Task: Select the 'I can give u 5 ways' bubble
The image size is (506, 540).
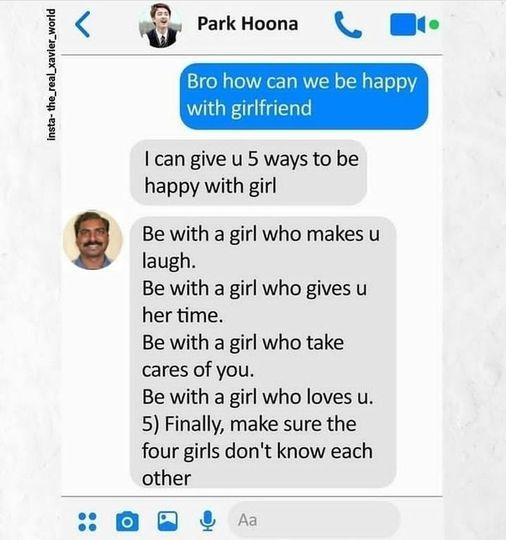Action: pos(248,173)
